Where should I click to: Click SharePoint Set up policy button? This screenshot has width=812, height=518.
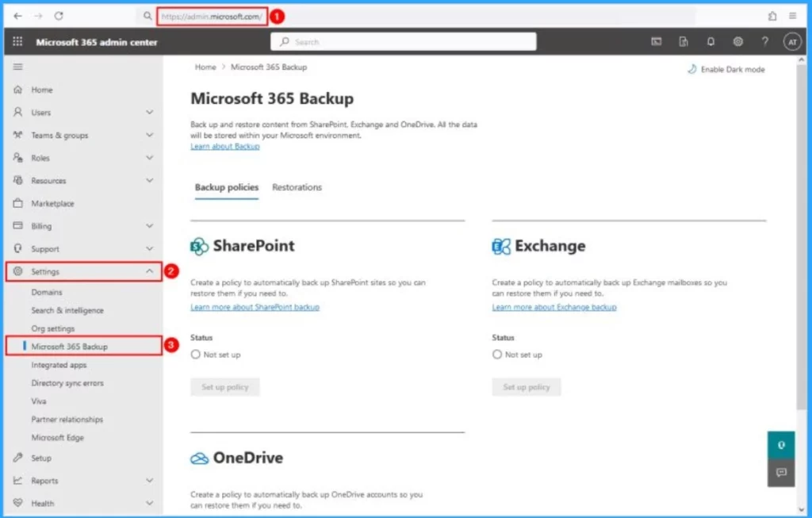coord(224,387)
